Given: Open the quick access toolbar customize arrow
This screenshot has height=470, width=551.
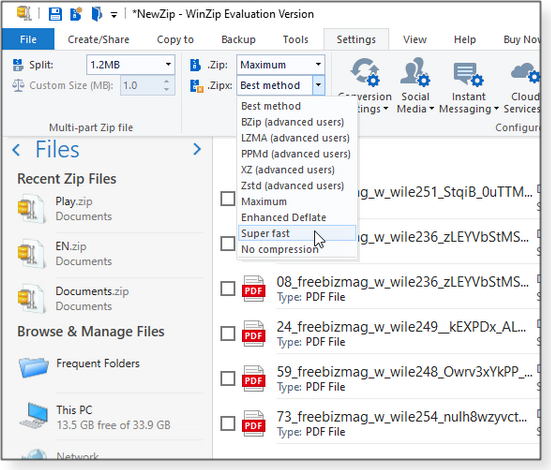Looking at the screenshot, I should [114, 15].
